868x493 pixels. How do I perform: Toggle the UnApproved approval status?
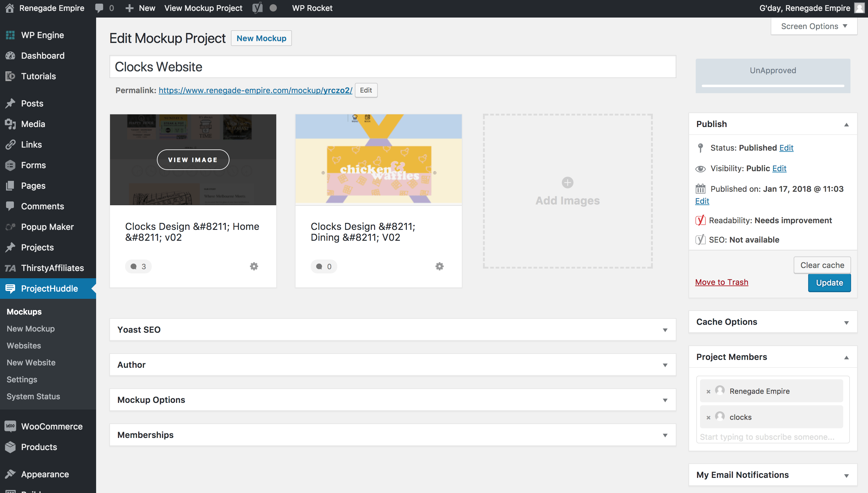[x=772, y=70]
